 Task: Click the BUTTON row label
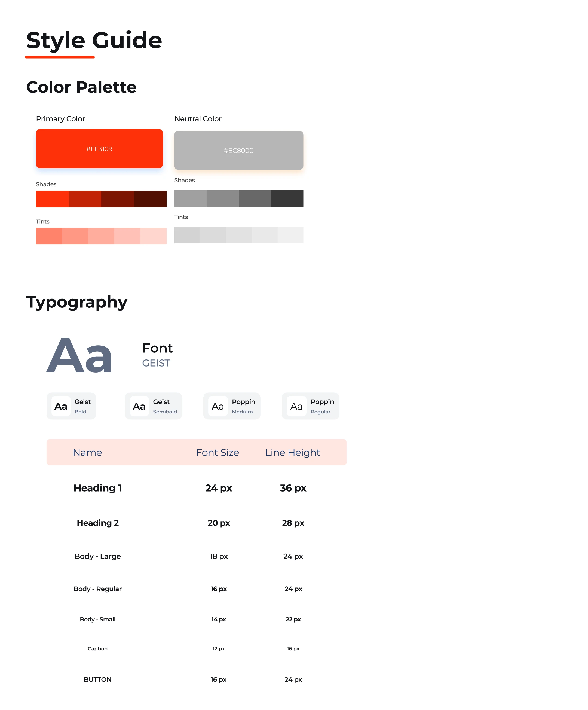coord(98,679)
